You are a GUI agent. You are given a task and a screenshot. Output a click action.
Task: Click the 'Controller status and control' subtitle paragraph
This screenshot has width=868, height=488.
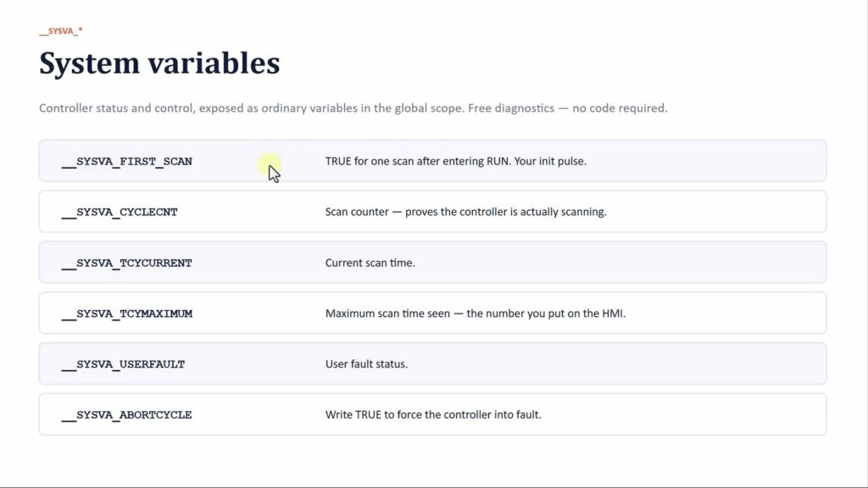[353, 108]
